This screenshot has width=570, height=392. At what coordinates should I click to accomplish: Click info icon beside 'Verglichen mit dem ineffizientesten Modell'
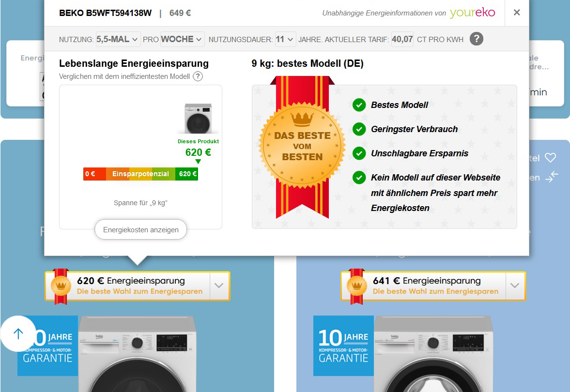(x=198, y=76)
